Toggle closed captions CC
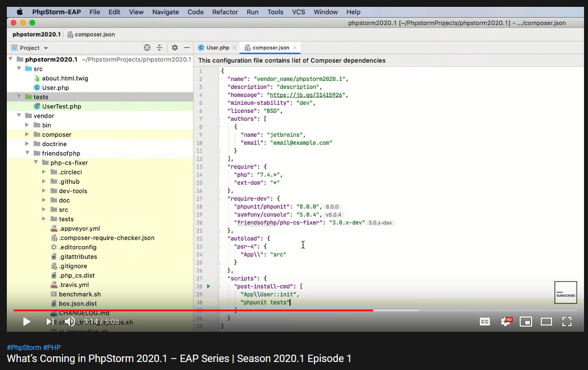This screenshot has width=588, height=370. pyautogui.click(x=485, y=322)
